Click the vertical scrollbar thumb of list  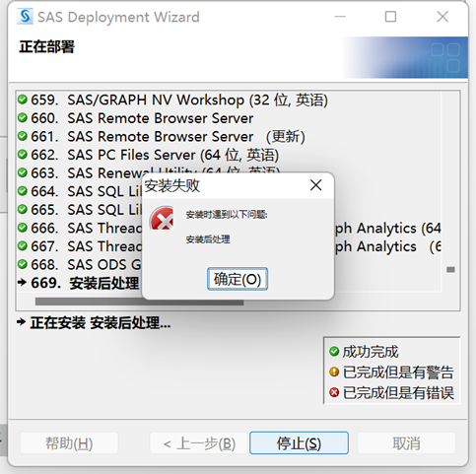coord(450,270)
